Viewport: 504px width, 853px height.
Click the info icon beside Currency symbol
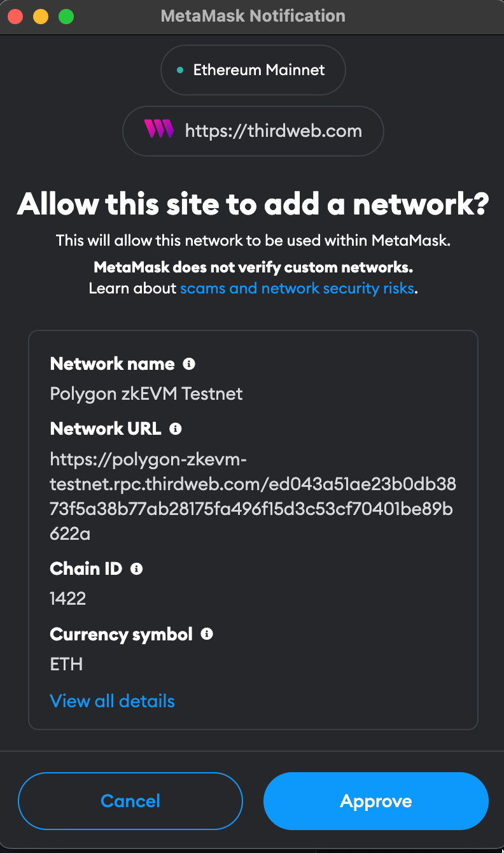click(206, 634)
